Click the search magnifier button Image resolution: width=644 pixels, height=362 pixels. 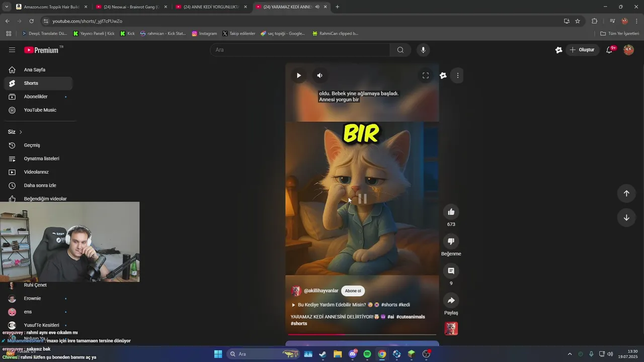pyautogui.click(x=400, y=50)
